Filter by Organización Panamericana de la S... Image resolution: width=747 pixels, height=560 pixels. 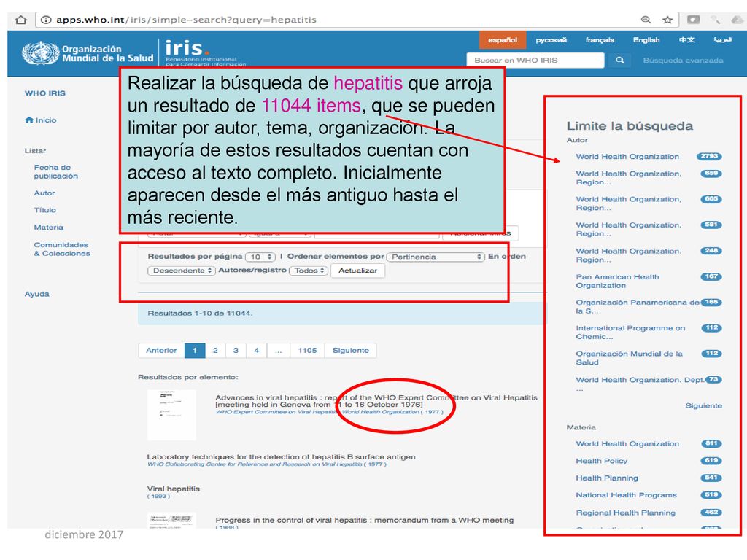[x=638, y=307]
